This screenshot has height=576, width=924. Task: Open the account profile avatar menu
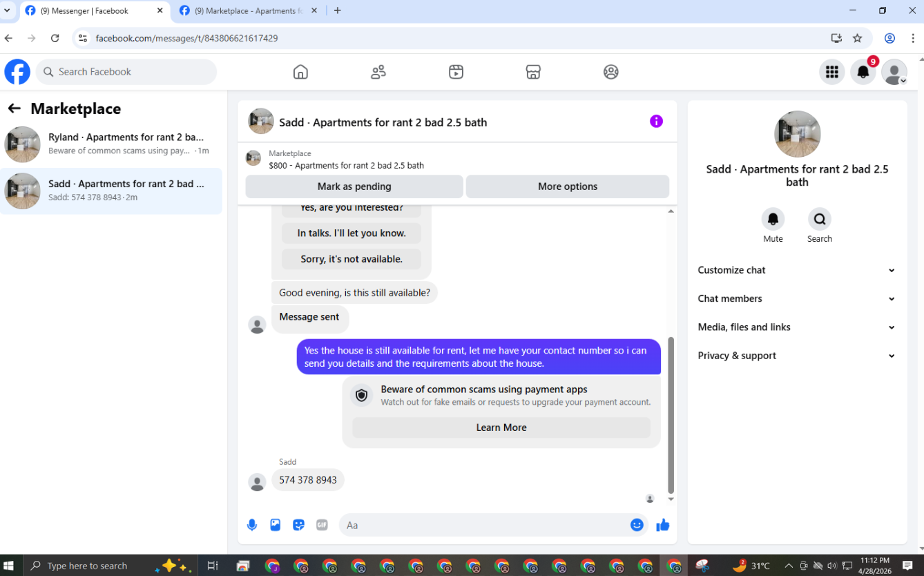click(x=895, y=72)
